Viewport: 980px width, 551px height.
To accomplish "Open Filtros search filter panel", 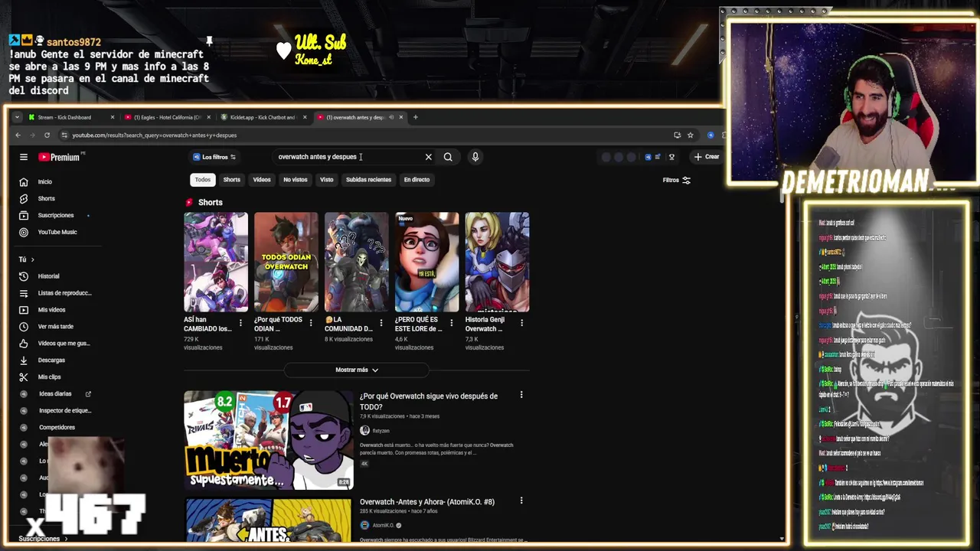I will click(x=677, y=180).
